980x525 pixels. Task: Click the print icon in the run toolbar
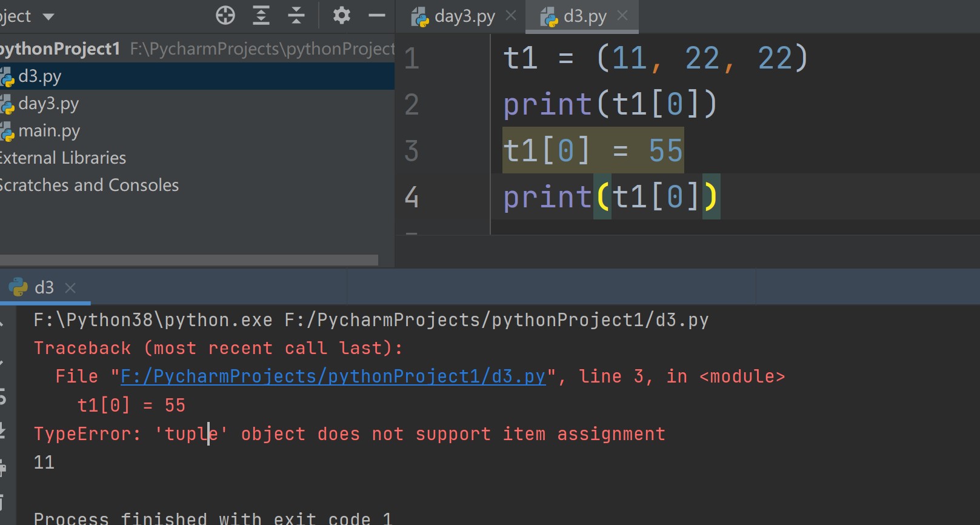[3, 467]
